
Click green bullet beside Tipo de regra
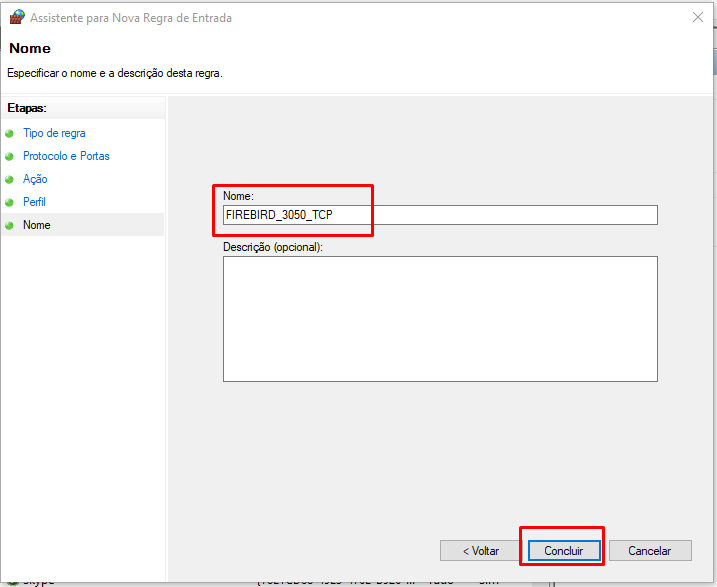click(10, 133)
